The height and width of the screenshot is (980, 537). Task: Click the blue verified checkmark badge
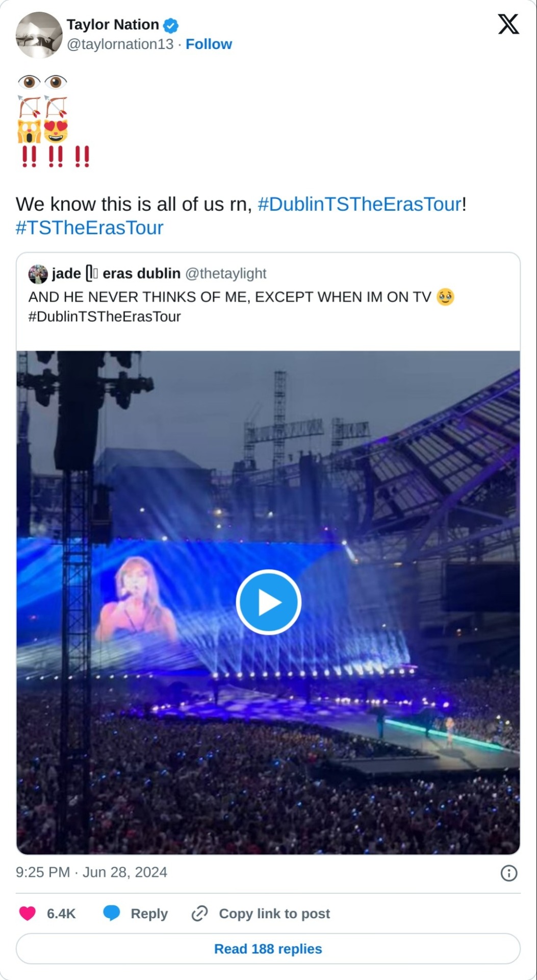(x=171, y=25)
